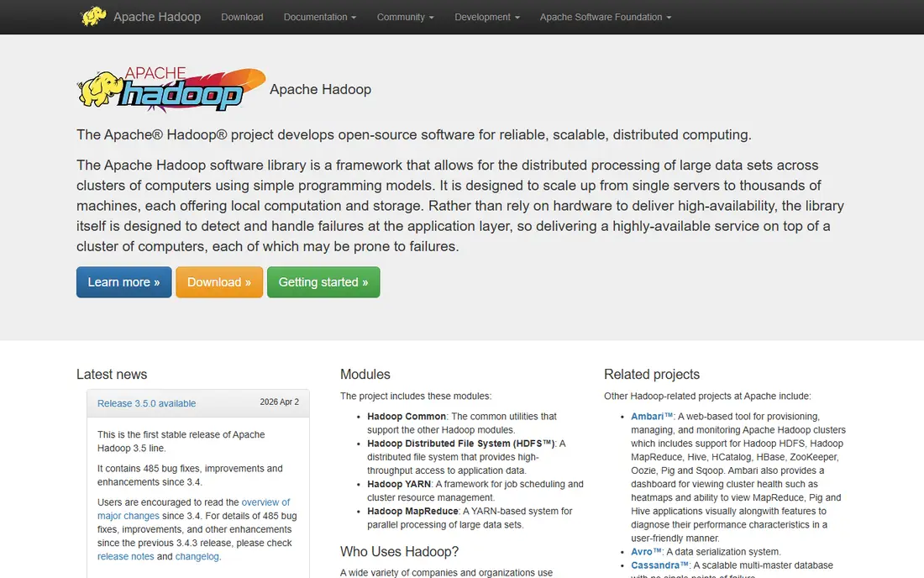Viewport: 924px width, 578px height.
Task: Click the Hadoop Distributed File System (HDFS) text
Action: coord(461,444)
